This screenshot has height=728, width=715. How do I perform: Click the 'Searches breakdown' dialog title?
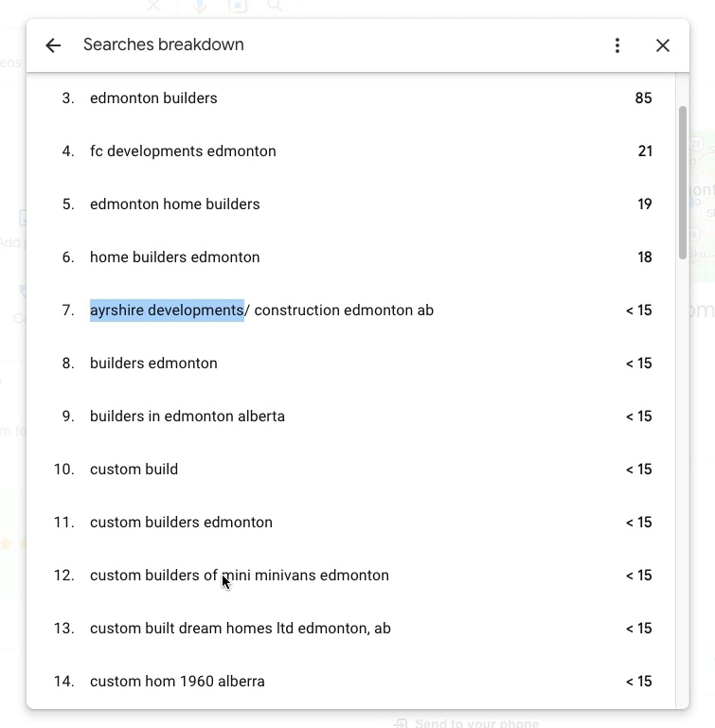click(163, 45)
